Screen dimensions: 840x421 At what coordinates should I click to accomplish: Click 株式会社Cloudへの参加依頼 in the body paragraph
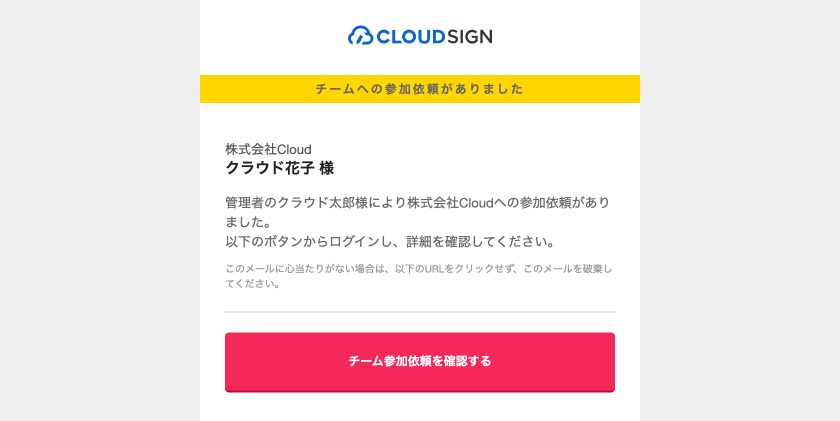[470, 202]
